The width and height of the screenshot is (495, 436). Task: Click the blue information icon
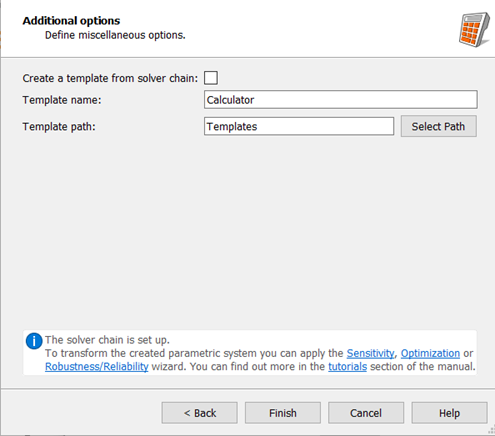(34, 341)
